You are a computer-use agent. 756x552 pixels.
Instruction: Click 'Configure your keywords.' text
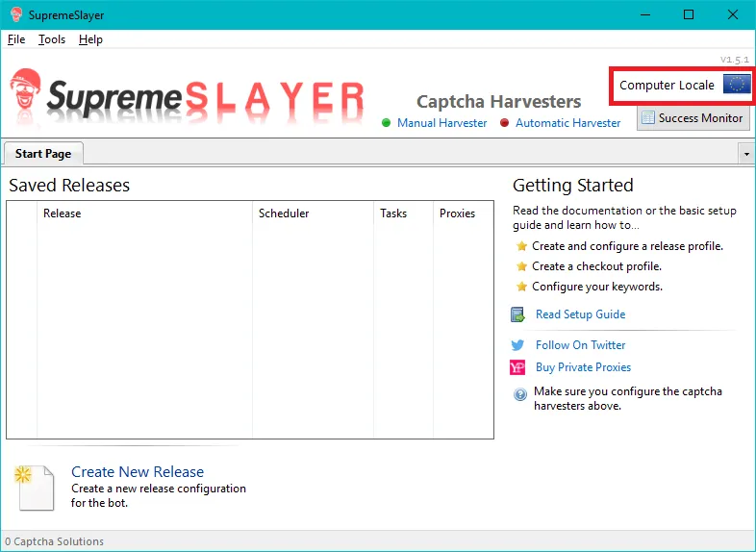(x=597, y=287)
